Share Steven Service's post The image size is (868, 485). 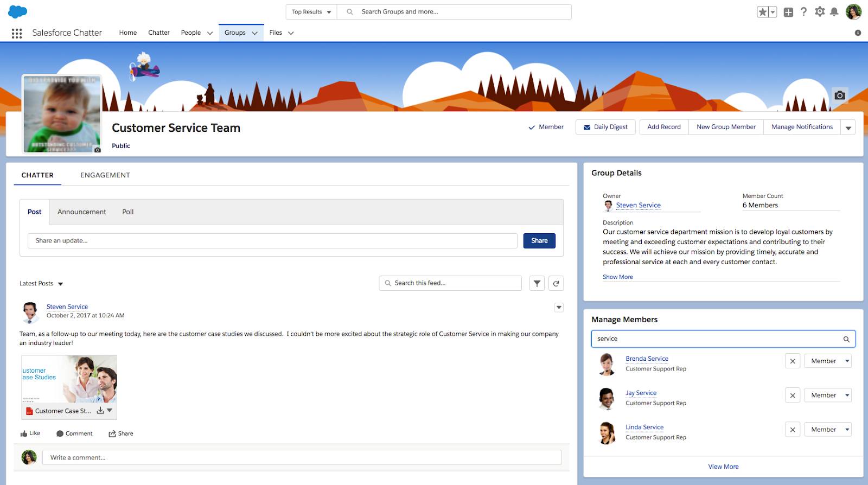[120, 433]
